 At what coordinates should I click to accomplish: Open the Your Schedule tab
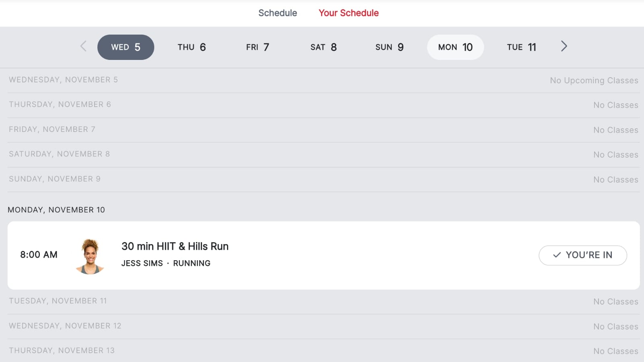(x=349, y=13)
